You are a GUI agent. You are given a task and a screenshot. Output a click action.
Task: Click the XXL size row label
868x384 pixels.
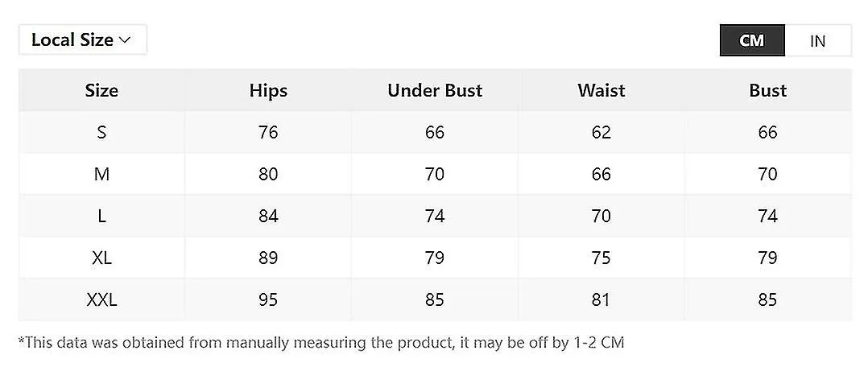[101, 300]
